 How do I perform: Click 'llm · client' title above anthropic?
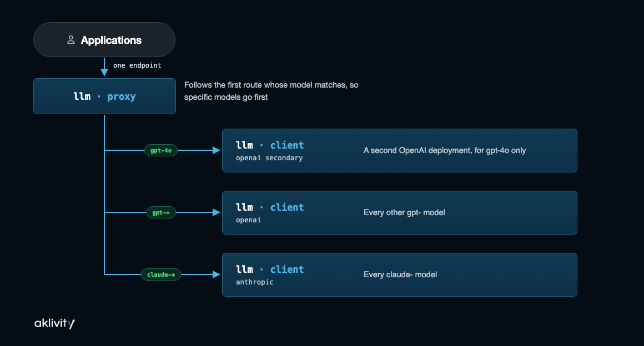coord(270,269)
